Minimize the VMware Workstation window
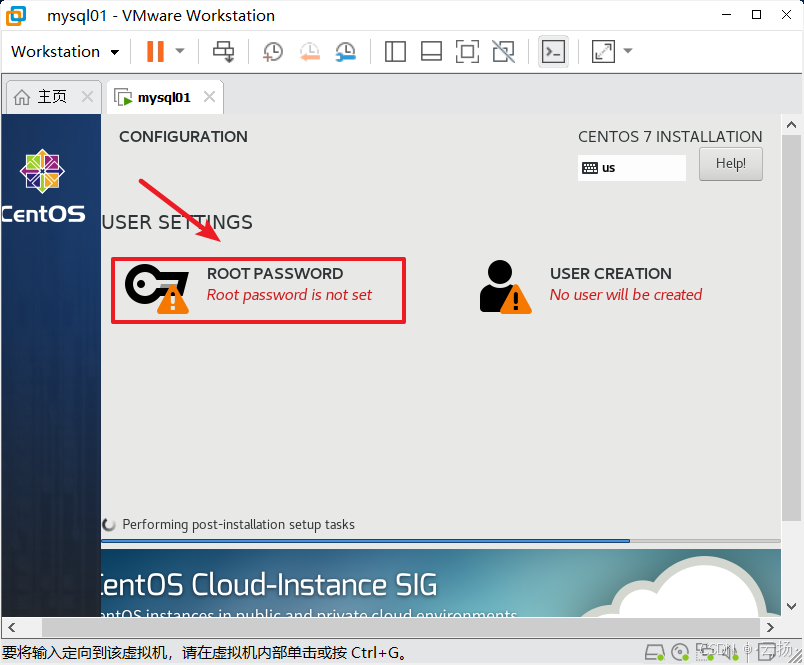The height and width of the screenshot is (665, 804). pos(726,14)
